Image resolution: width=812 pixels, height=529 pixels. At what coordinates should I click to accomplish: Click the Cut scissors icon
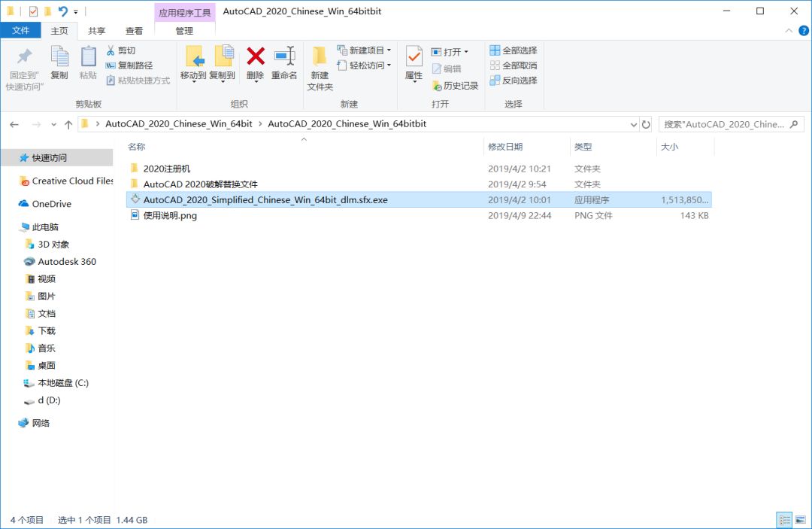(111, 50)
